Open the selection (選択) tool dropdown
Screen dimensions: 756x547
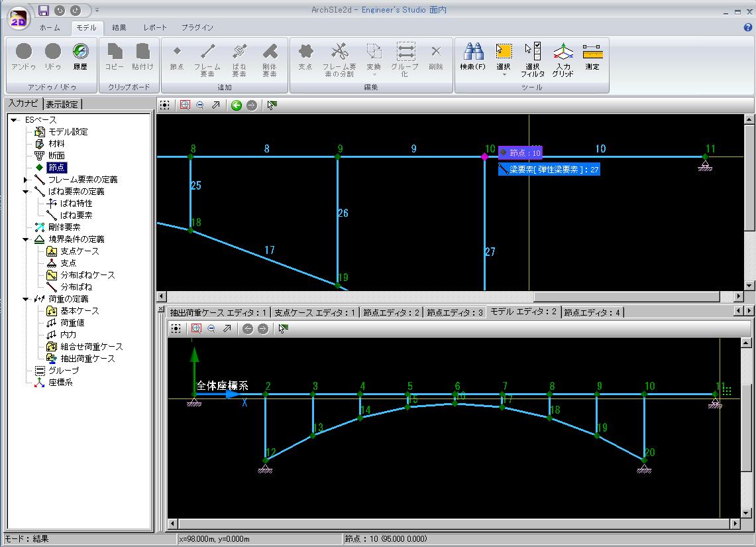(x=504, y=60)
